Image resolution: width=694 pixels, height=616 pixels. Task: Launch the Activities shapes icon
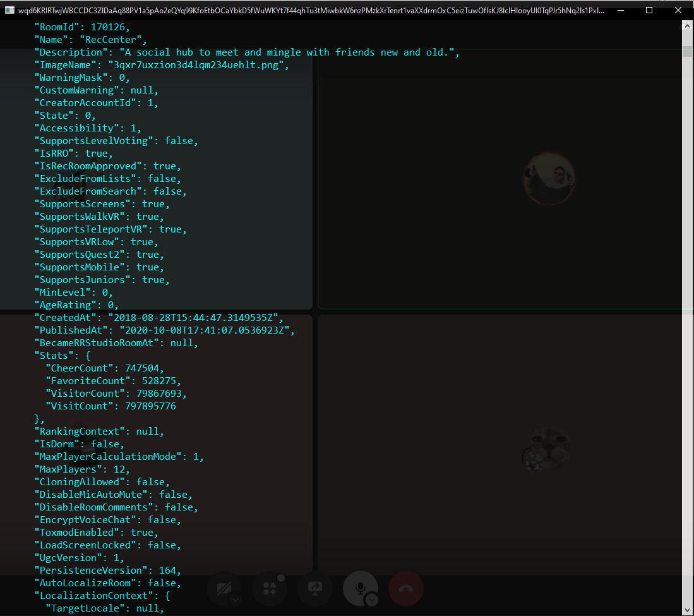(x=269, y=589)
